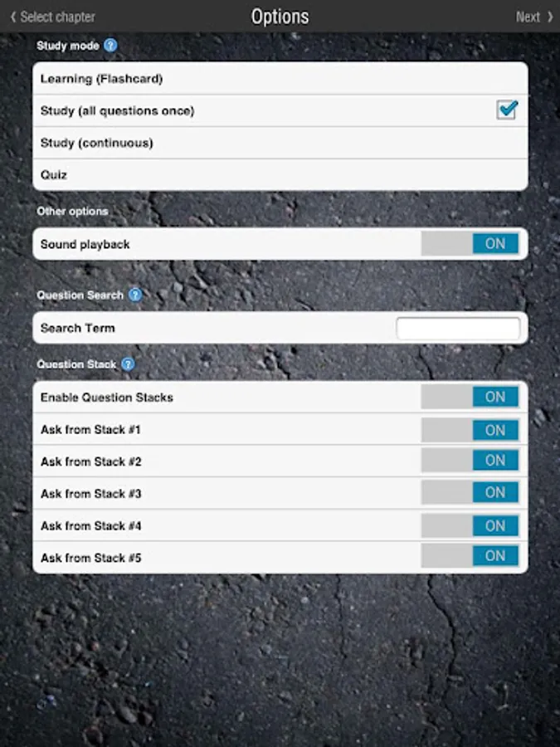This screenshot has height=747, width=560.
Task: Click the Search Term text field
Action: click(x=458, y=329)
